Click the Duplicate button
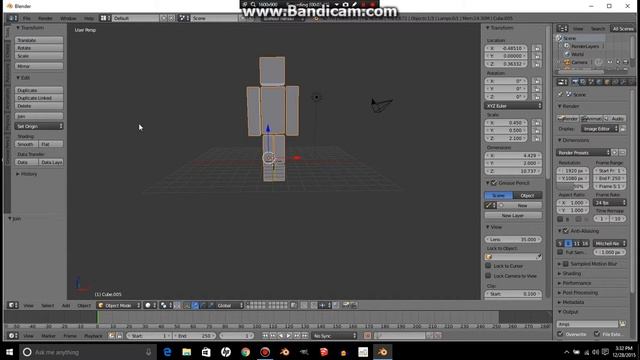The height and width of the screenshot is (360, 640). coord(39,90)
